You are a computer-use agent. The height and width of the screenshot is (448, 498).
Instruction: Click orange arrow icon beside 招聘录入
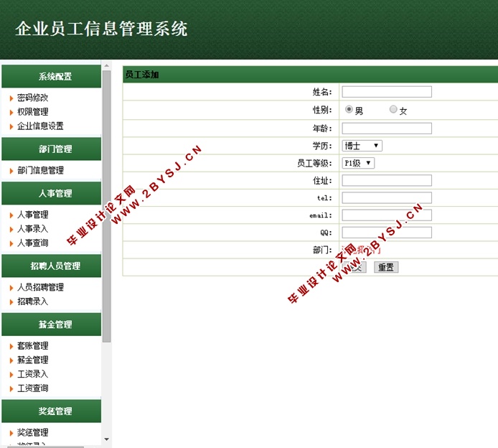click(11, 302)
